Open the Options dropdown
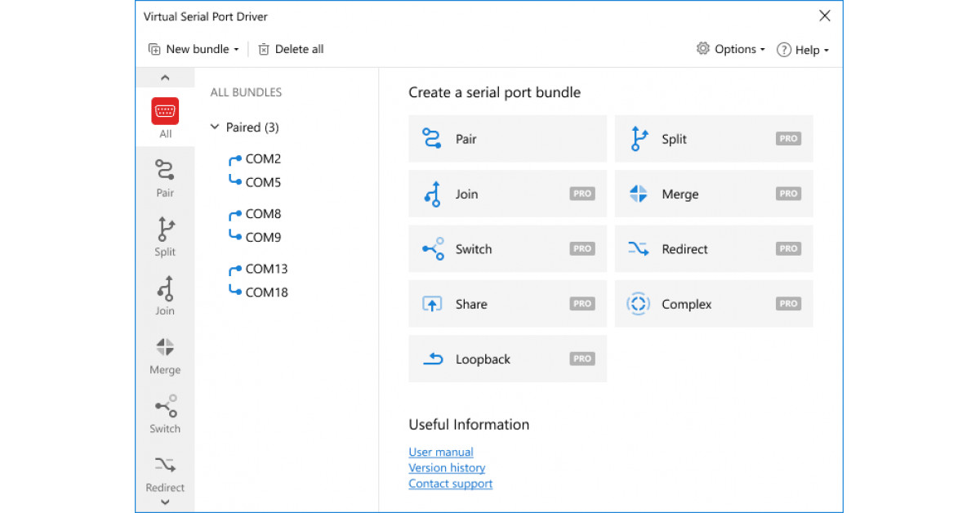 click(x=762, y=49)
